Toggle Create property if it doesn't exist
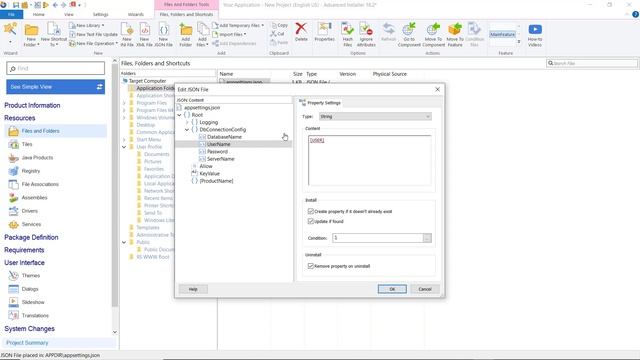 click(311, 211)
